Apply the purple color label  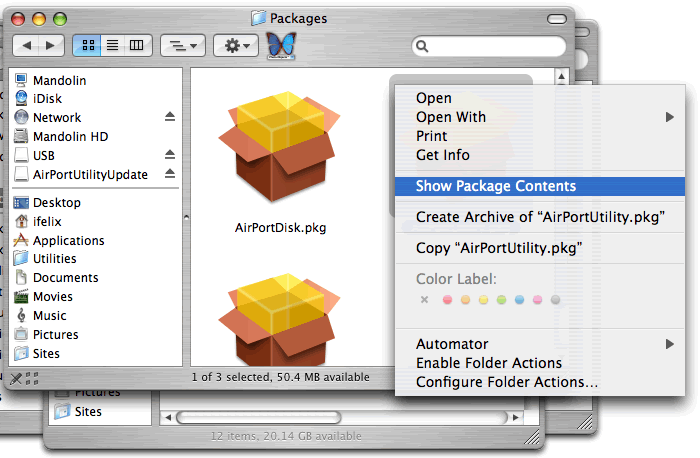point(538,300)
